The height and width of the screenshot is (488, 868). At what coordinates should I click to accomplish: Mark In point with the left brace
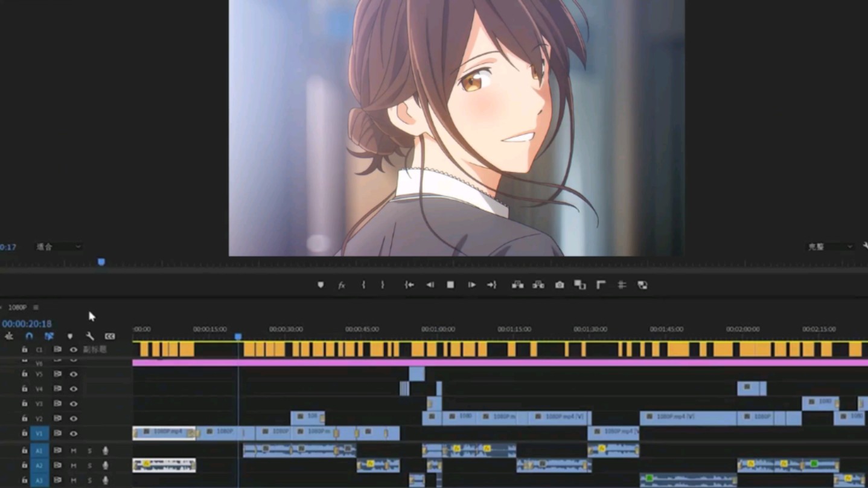[363, 285]
